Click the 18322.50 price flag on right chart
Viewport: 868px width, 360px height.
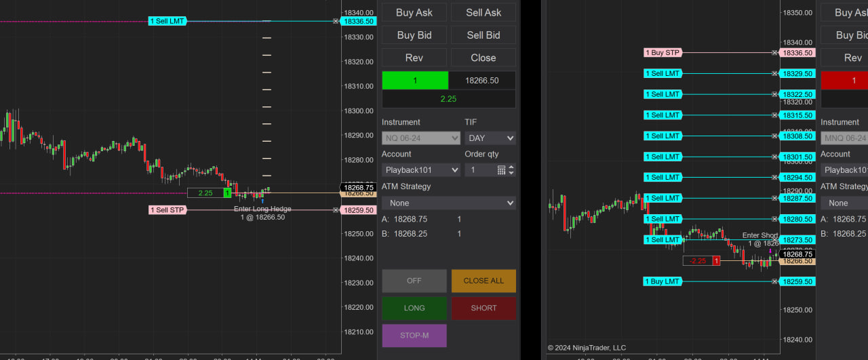[x=797, y=94]
